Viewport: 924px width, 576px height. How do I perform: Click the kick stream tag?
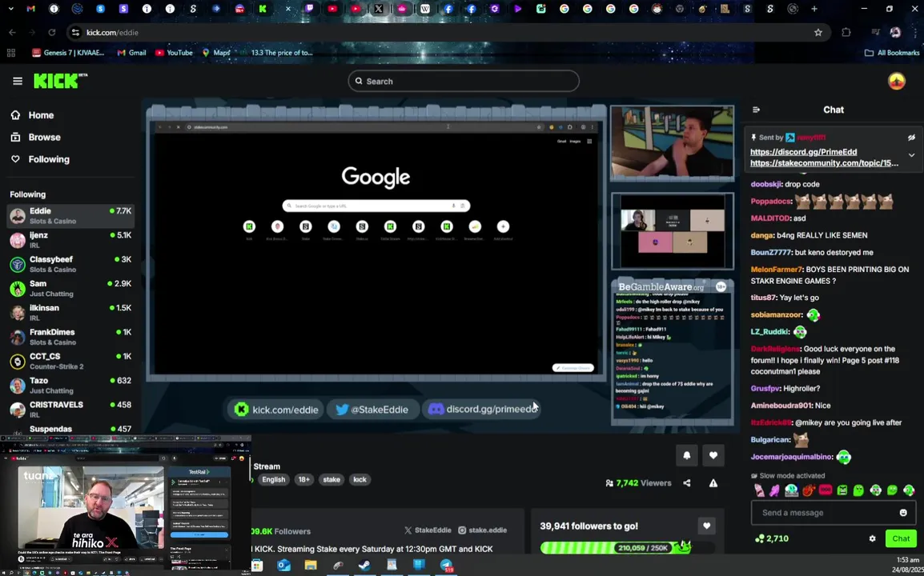pos(360,479)
